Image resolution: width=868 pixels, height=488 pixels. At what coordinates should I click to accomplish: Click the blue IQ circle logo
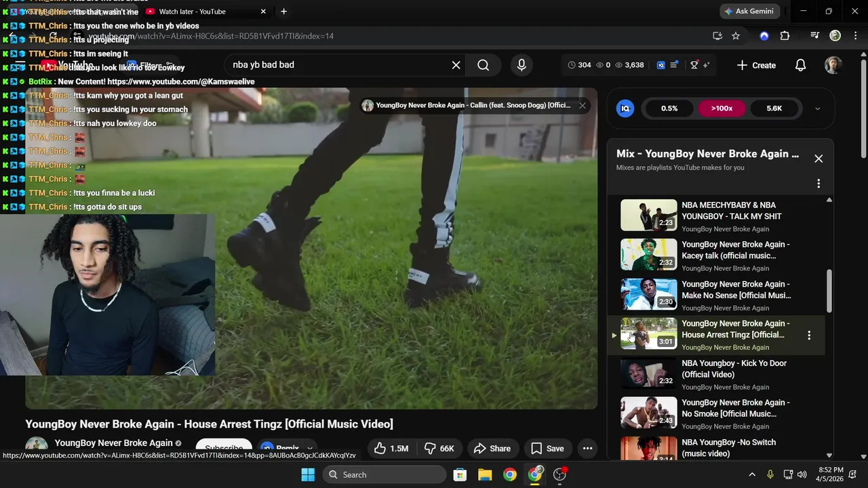[625, 108]
